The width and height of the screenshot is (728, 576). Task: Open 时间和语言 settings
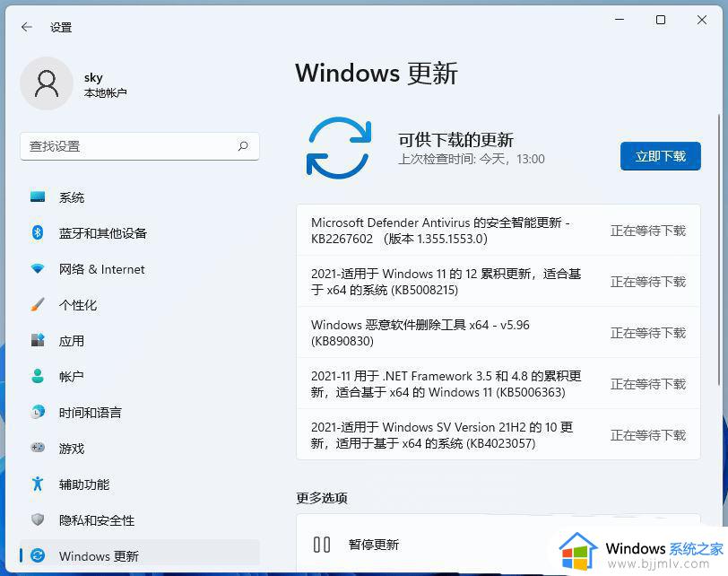(x=139, y=413)
